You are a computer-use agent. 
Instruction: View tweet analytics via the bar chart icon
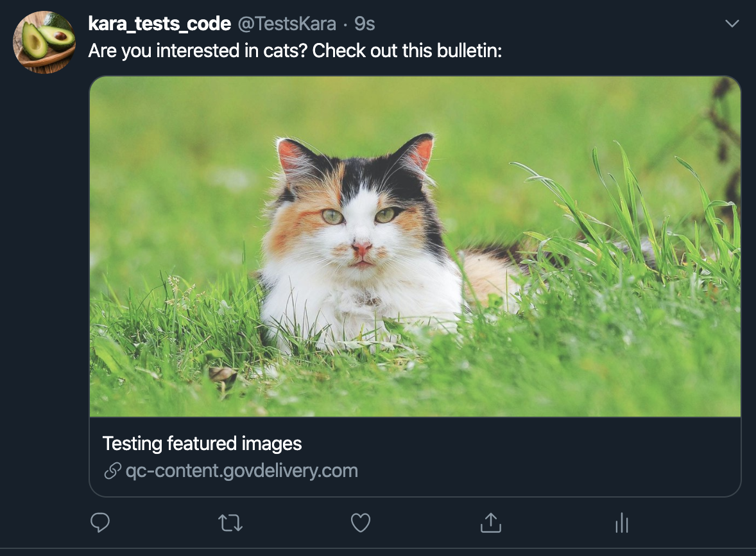click(621, 523)
